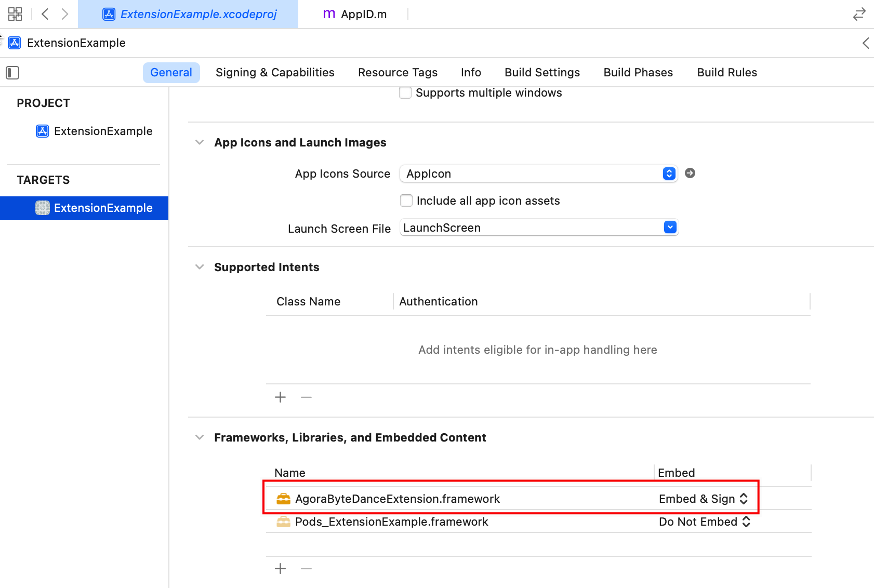This screenshot has height=588, width=874.
Task: Remove supported intent with minus
Action: click(307, 397)
